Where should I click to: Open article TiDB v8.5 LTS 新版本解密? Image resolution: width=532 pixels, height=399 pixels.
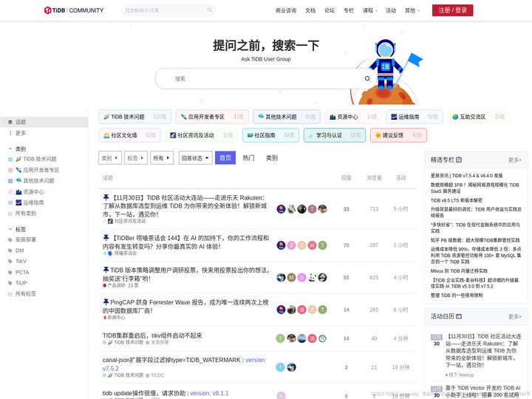(457, 200)
